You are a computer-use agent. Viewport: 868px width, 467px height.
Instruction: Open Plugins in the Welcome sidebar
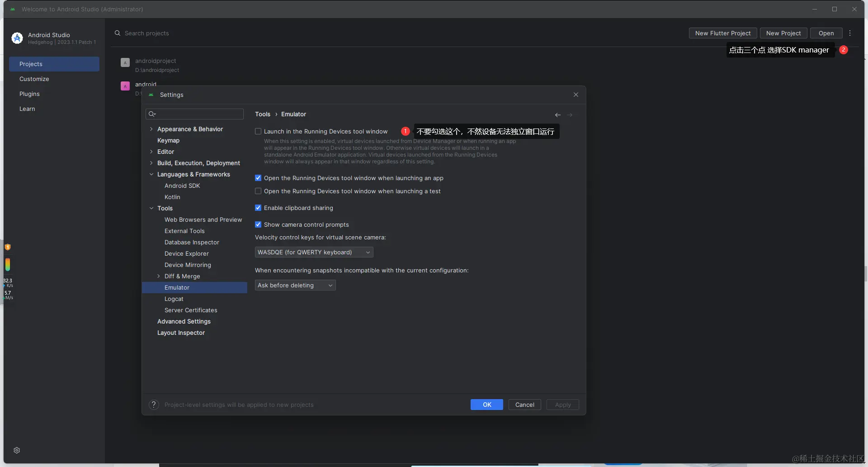tap(54, 94)
